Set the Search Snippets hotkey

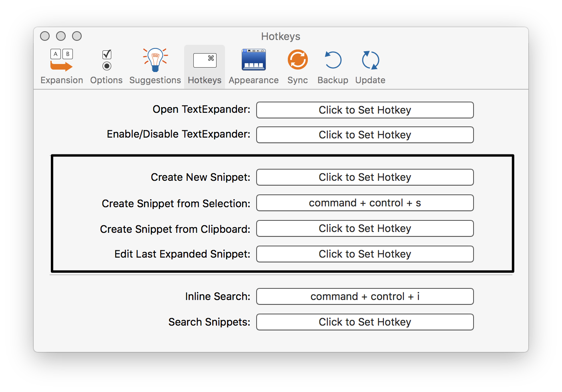365,322
